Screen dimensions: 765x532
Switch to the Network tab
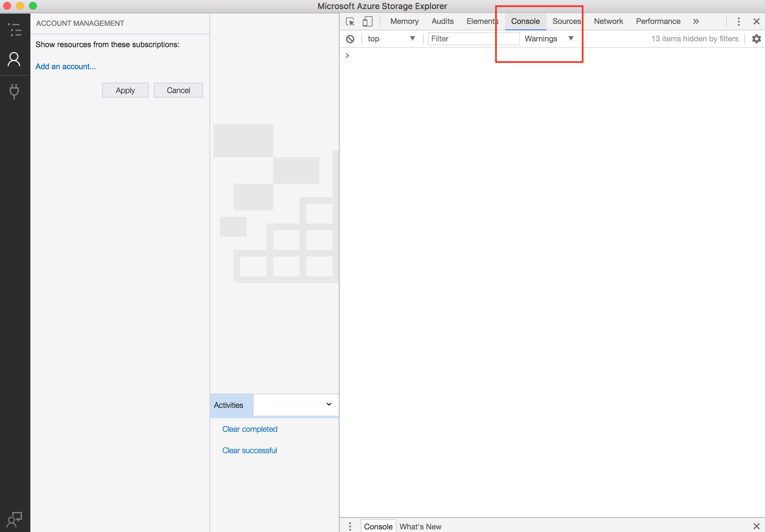tap(609, 21)
